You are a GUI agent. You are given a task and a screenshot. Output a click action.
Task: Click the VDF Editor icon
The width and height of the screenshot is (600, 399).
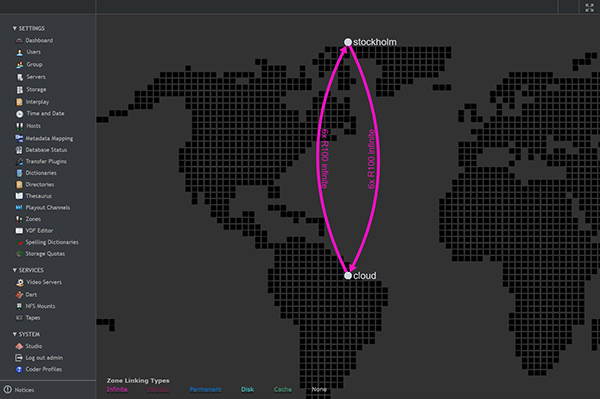19,231
